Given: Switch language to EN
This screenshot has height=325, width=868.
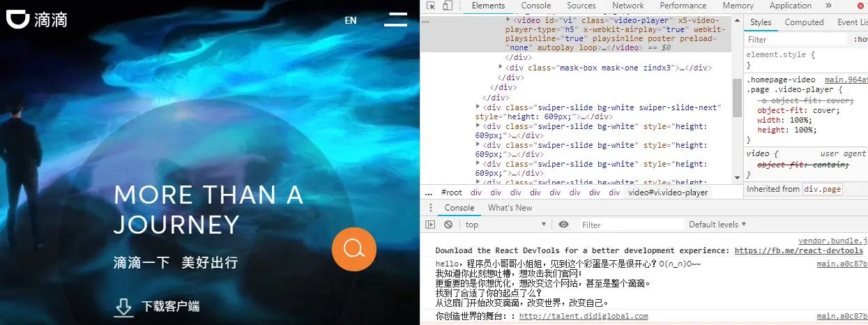Looking at the screenshot, I should (x=351, y=20).
